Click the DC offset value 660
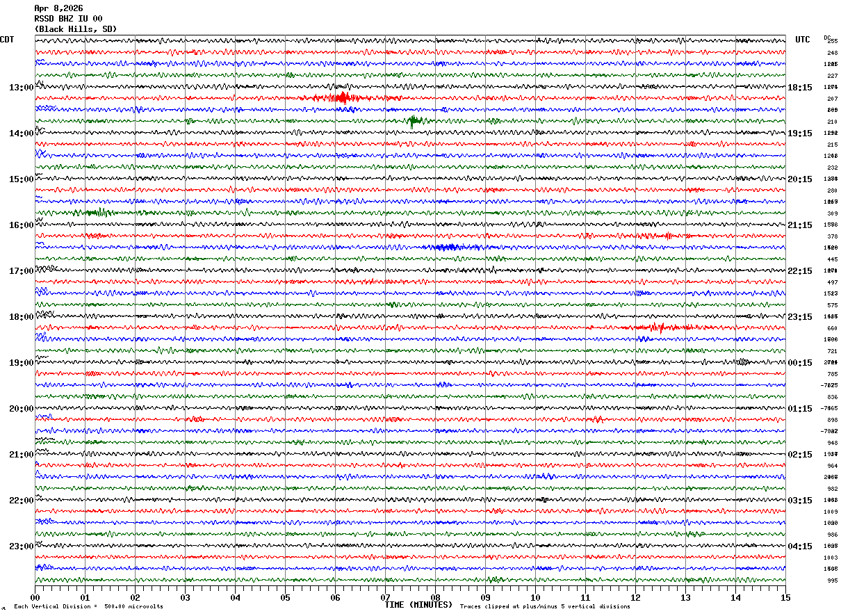The height and width of the screenshot is (616, 841). click(832, 328)
